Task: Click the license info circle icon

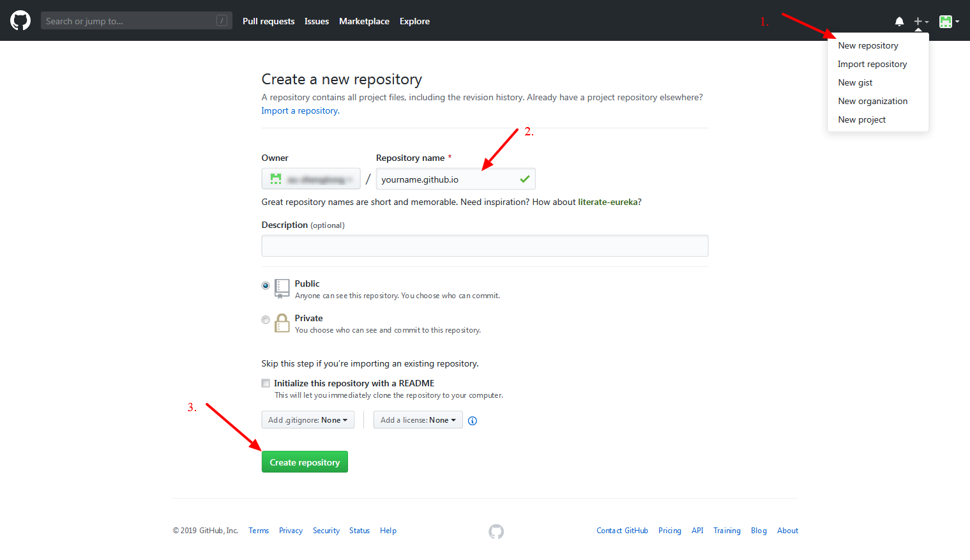Action: click(x=473, y=420)
